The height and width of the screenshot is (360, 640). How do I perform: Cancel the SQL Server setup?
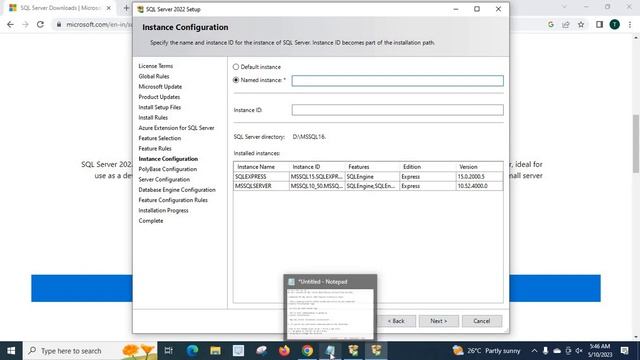pos(482,321)
